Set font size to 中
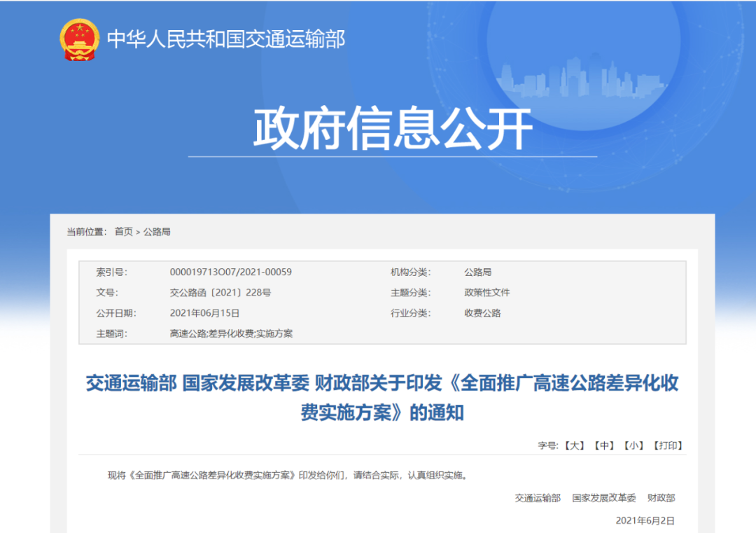The width and height of the screenshot is (756, 533). (604, 445)
